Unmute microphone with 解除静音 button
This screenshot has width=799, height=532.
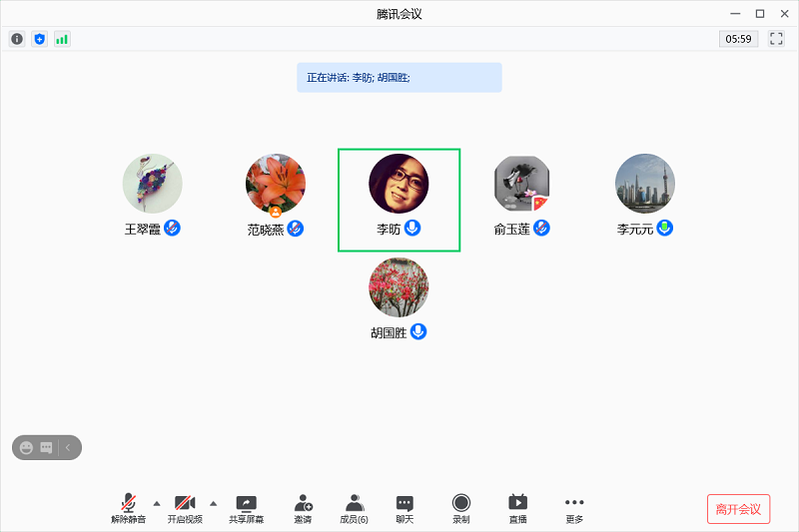(x=128, y=508)
